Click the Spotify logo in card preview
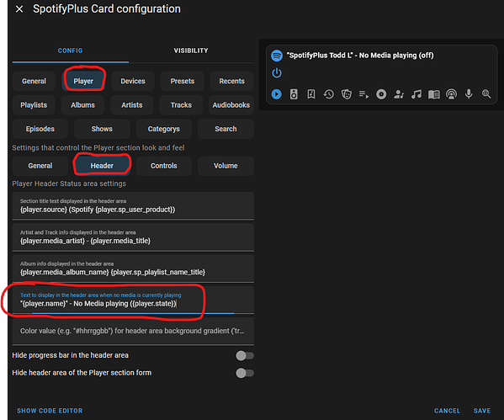Image resolution: width=504 pixels, height=420 pixels. (277, 56)
